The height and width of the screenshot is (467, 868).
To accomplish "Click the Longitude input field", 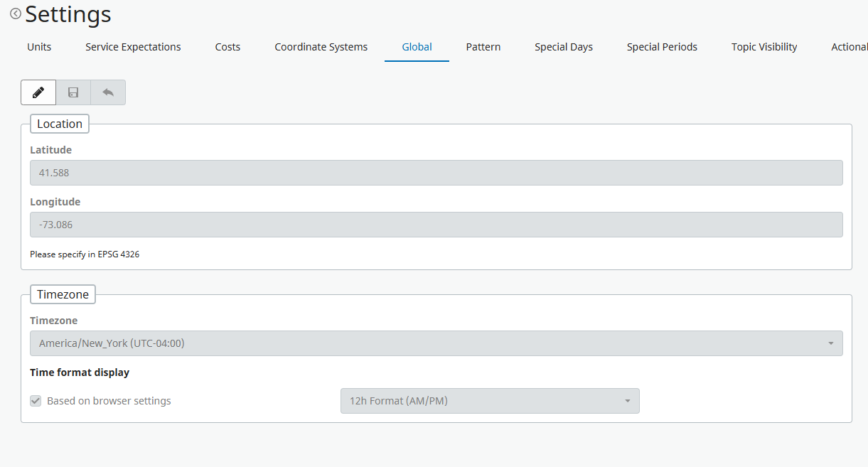I will tap(435, 225).
